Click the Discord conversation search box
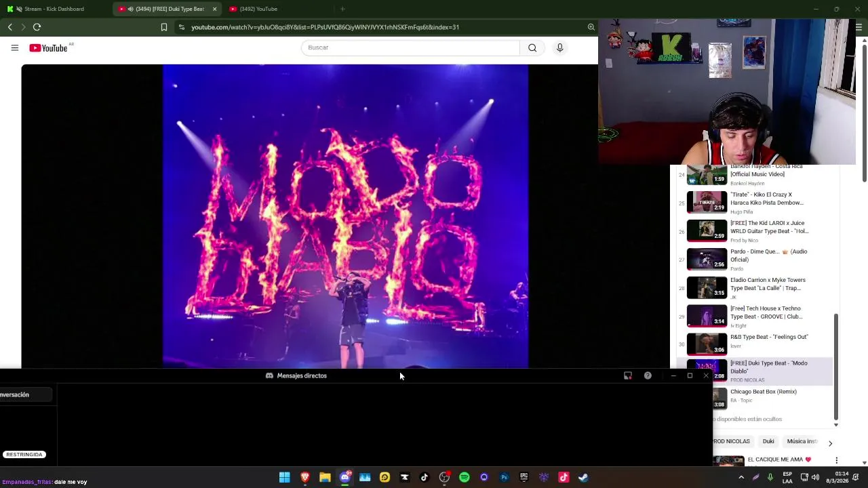The height and width of the screenshot is (488, 868). [x=26, y=394]
